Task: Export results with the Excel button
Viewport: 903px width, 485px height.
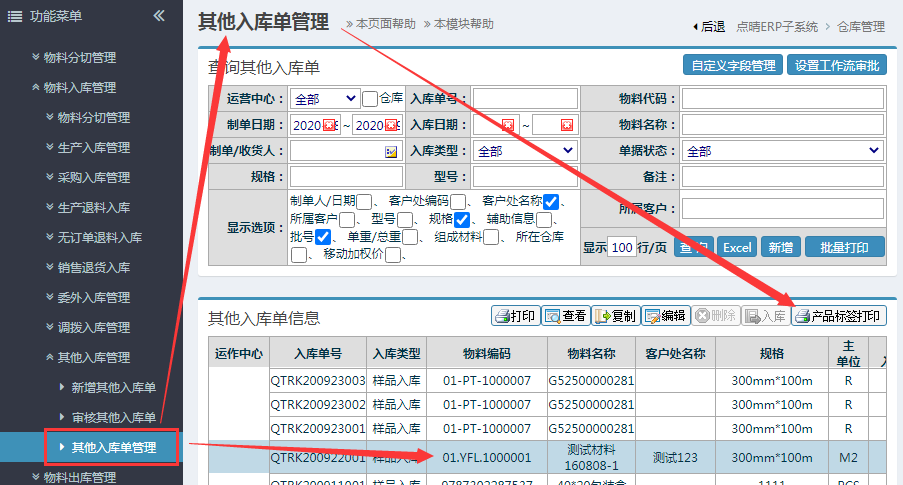Action: pyautogui.click(x=737, y=247)
